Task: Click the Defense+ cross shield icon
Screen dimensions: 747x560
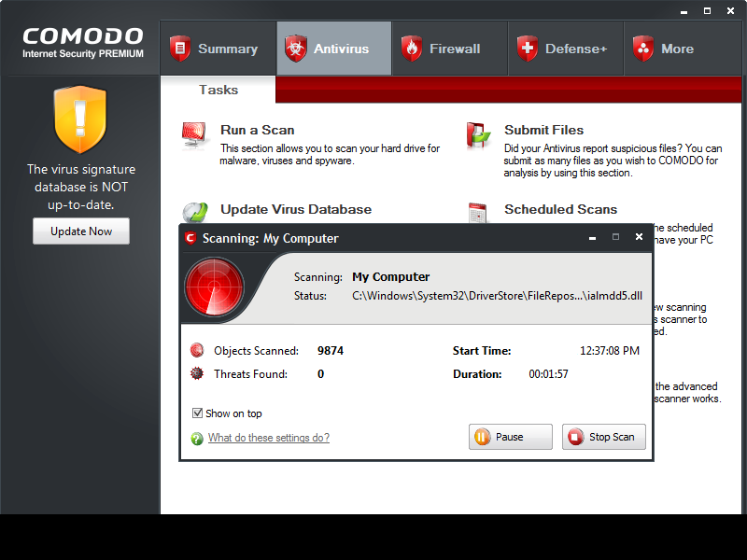Action: coord(528,49)
